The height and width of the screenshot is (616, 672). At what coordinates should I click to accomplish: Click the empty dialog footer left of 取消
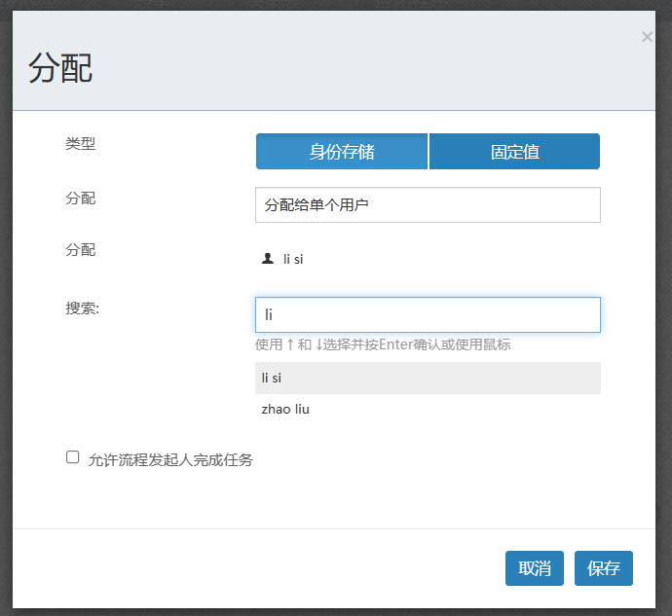pos(253,568)
